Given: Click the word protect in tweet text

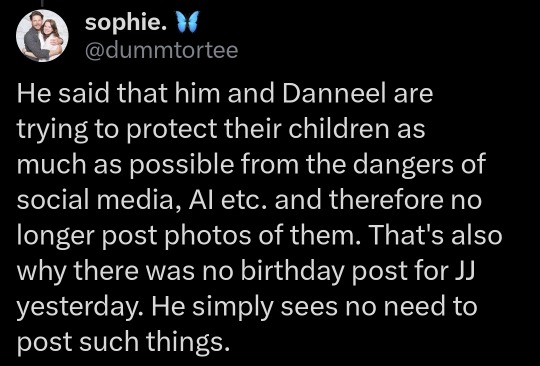Looking at the screenshot, I should (x=172, y=130).
